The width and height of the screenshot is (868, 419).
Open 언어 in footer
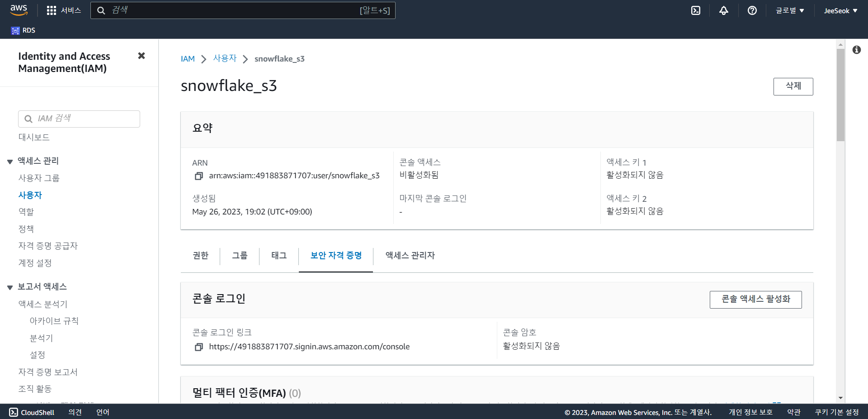click(x=103, y=412)
